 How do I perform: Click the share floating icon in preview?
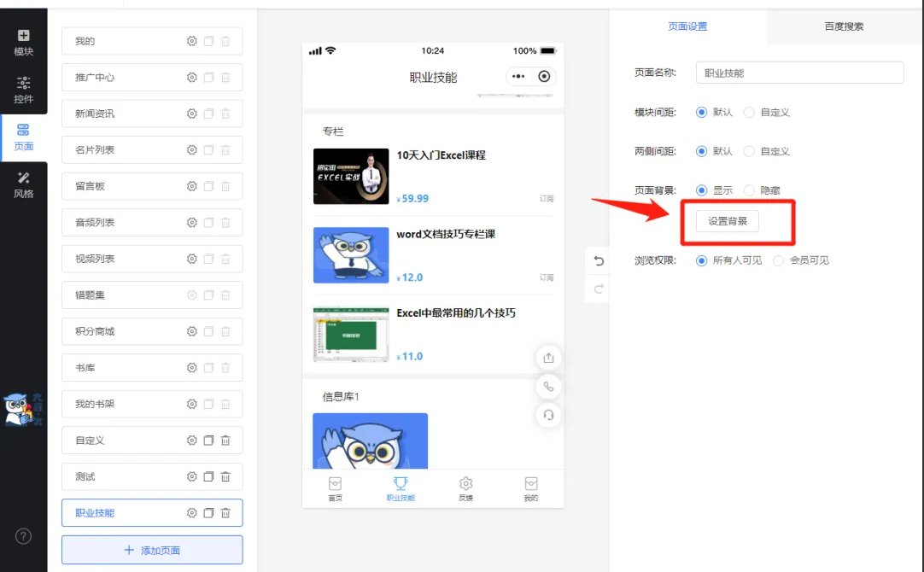click(548, 358)
